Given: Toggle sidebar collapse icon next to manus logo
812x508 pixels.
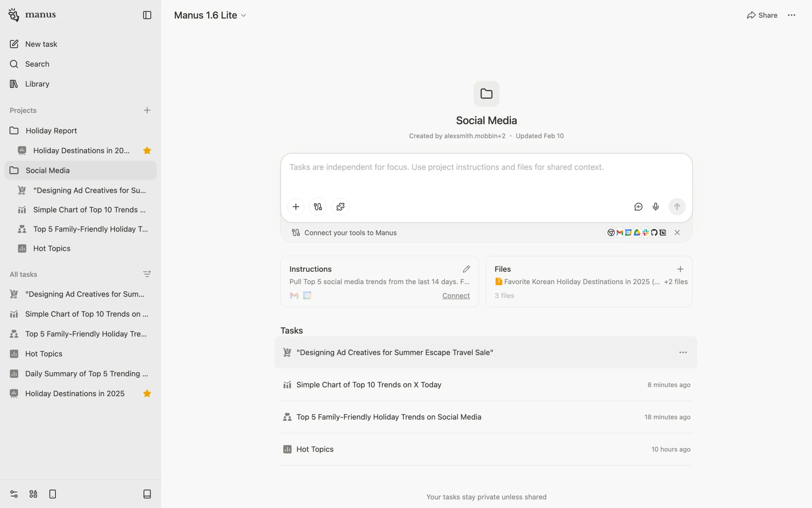Looking at the screenshot, I should [x=147, y=15].
